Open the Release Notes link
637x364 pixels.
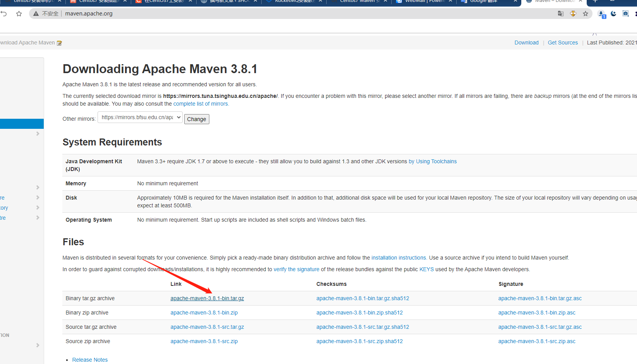[x=90, y=360]
